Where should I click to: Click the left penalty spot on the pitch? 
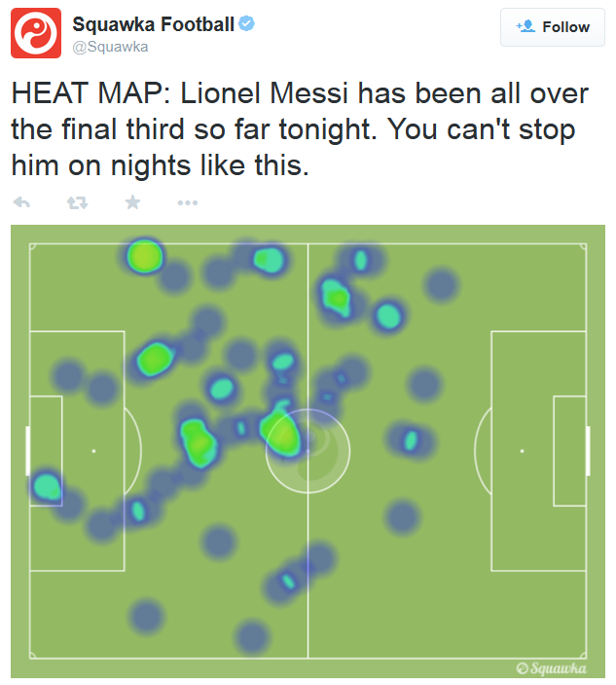coord(94,451)
